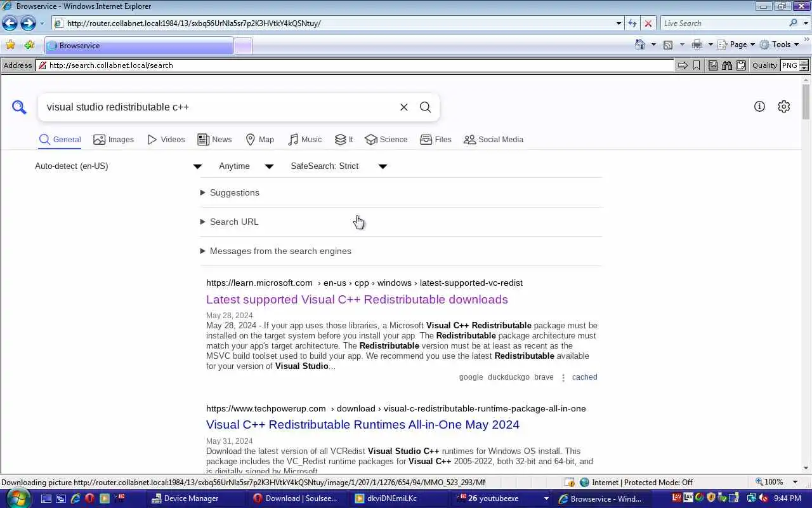The height and width of the screenshot is (508, 812).
Task: Click the IE Forward navigation arrow
Action: [28, 23]
